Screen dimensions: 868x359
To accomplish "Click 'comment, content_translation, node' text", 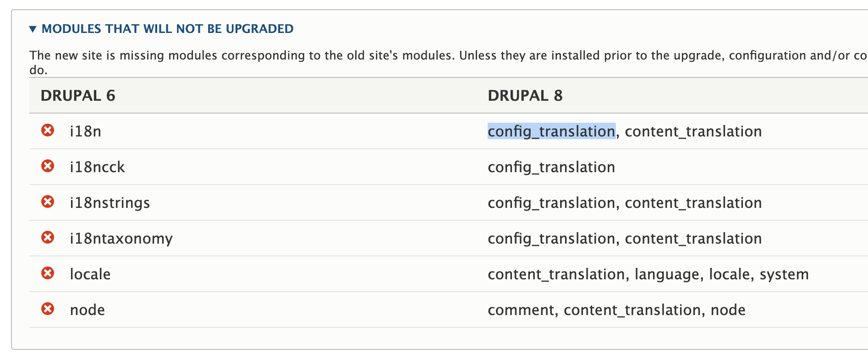I will (x=616, y=310).
